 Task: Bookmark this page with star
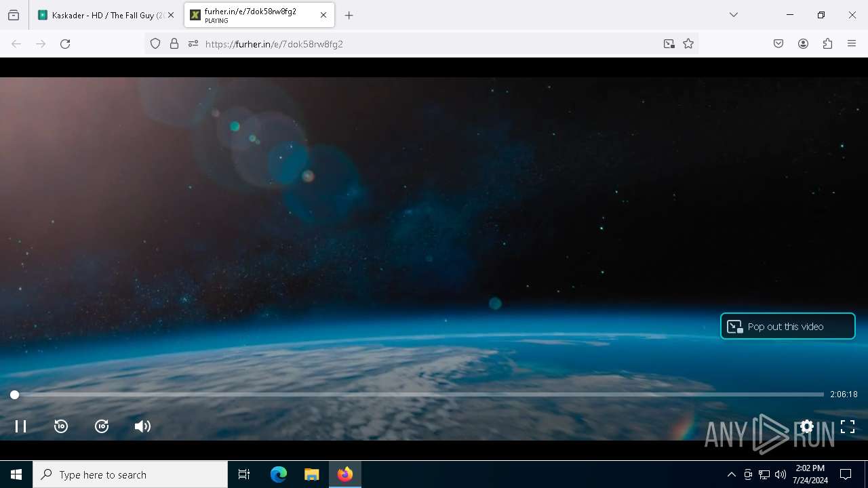coord(688,44)
